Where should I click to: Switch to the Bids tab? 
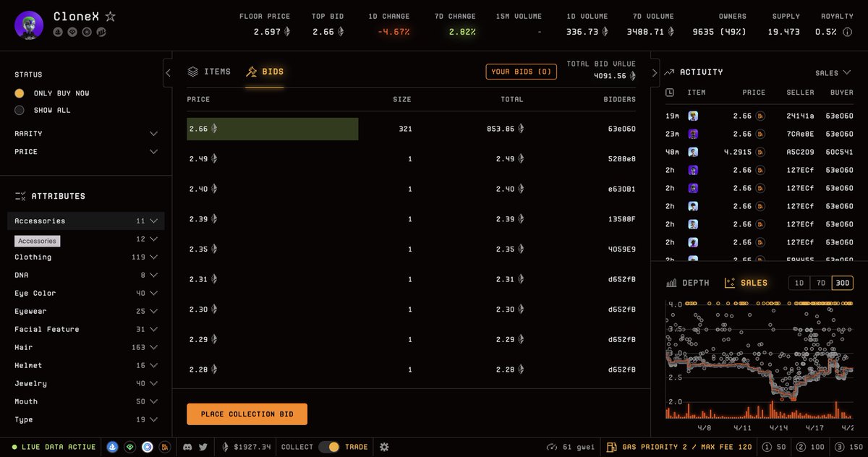click(265, 72)
